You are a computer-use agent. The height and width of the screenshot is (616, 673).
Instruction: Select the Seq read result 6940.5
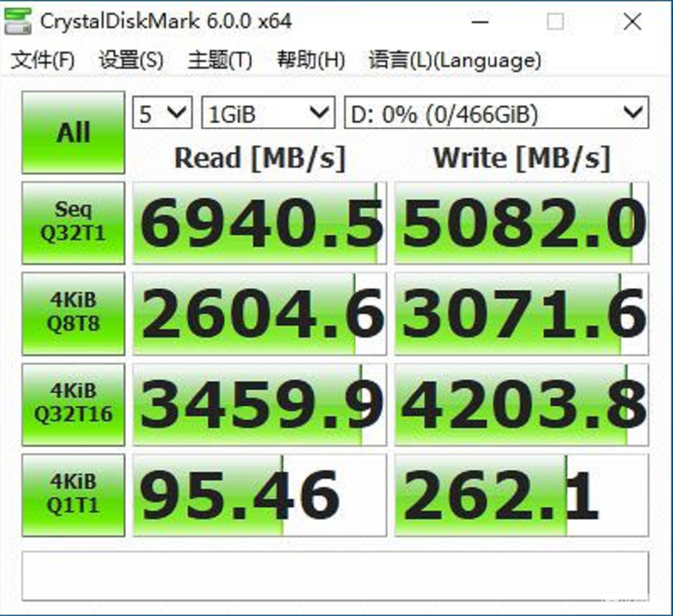[260, 223]
